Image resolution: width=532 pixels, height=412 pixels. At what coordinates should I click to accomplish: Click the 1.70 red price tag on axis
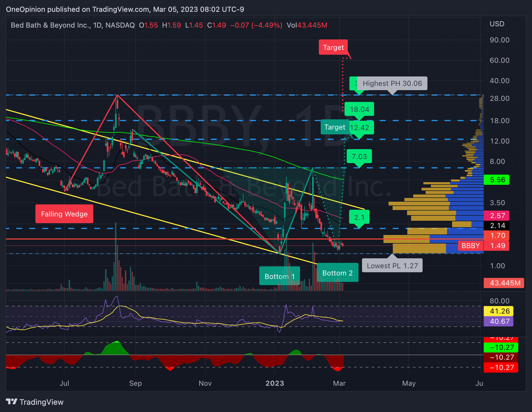497,236
